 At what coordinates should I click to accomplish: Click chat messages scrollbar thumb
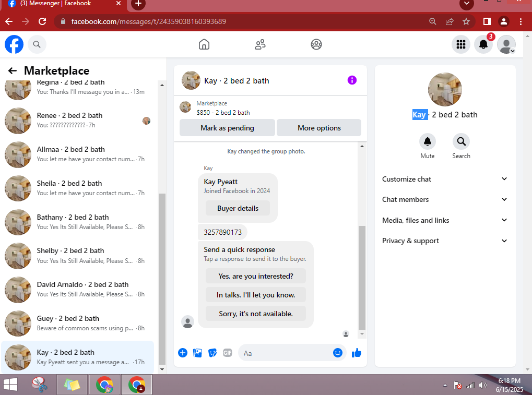(x=362, y=278)
